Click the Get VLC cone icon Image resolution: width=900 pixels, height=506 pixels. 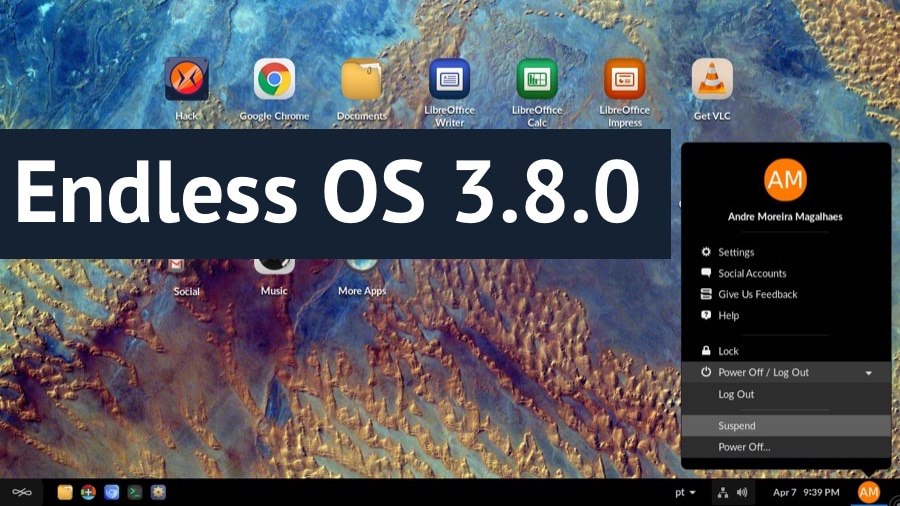712,79
